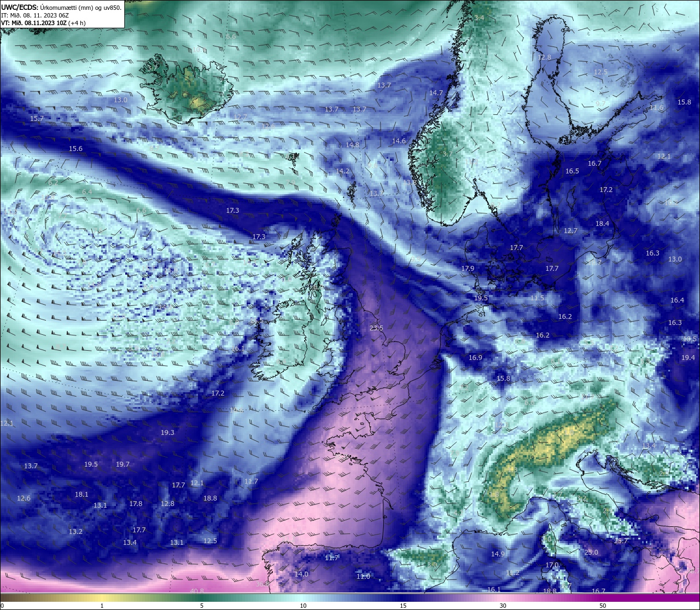
Task: Click the 6.2 value on the map
Action: pos(53,183)
